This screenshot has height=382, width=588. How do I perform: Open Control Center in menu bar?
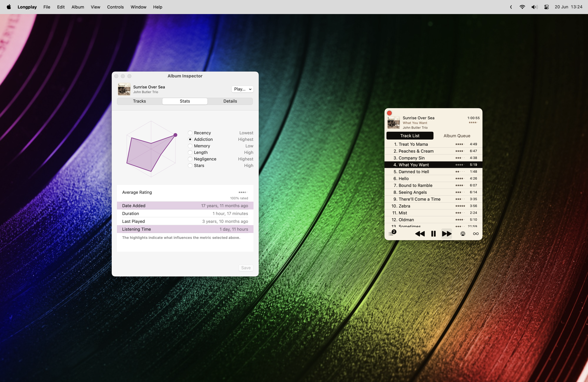pos(547,7)
